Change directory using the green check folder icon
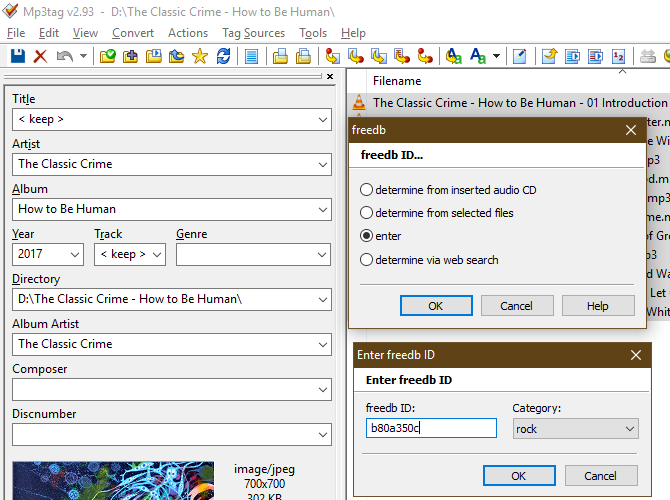This screenshot has height=500, width=670. tap(108, 56)
